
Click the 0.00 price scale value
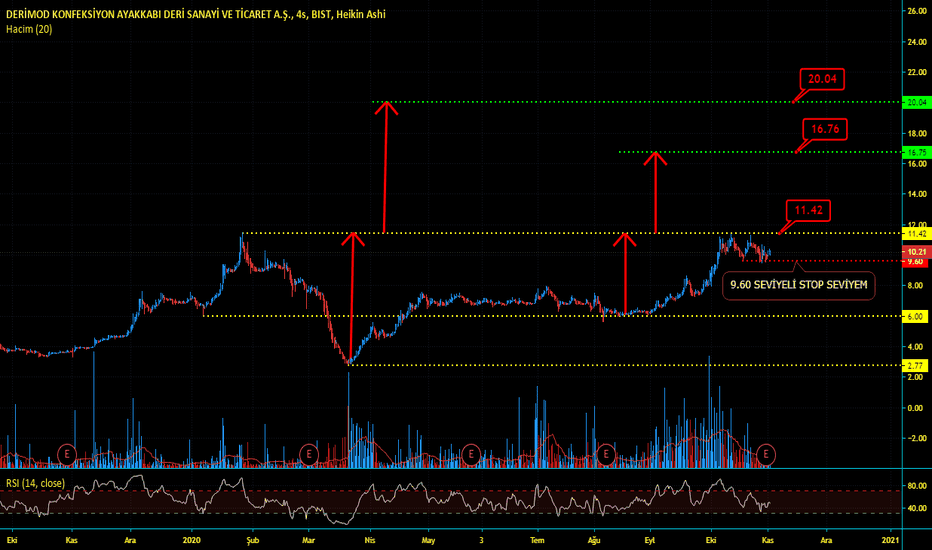click(915, 408)
